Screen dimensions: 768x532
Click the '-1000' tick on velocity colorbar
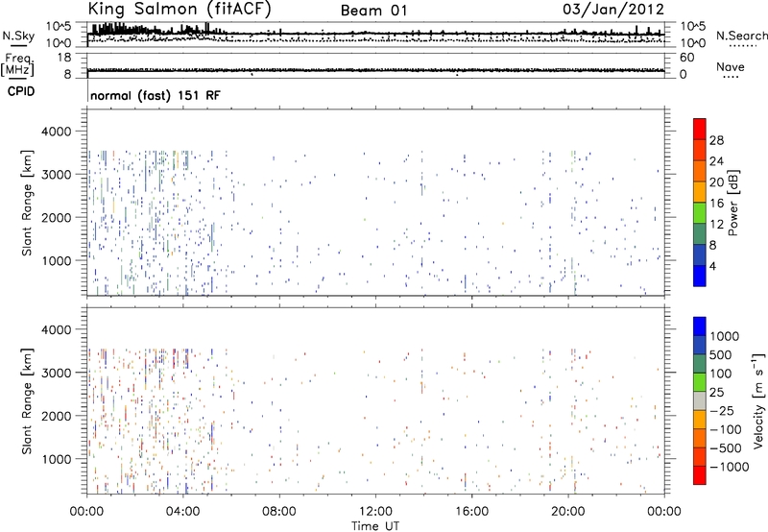click(730, 467)
